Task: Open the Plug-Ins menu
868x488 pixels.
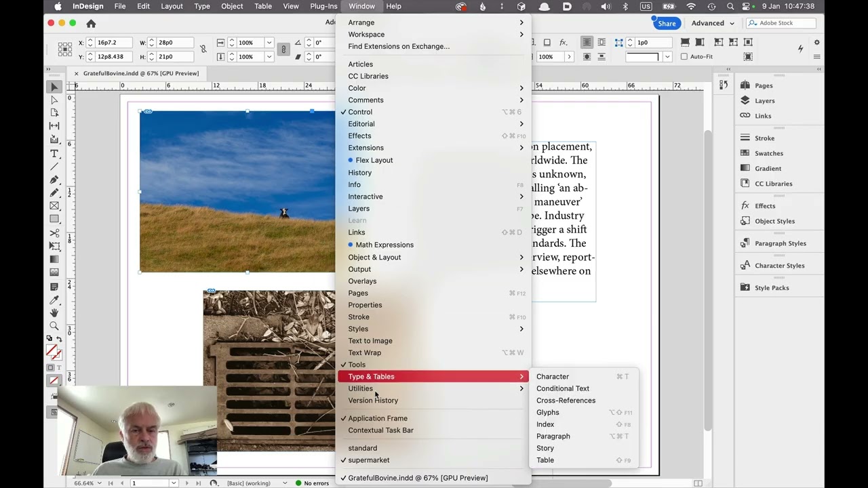Action: click(323, 6)
